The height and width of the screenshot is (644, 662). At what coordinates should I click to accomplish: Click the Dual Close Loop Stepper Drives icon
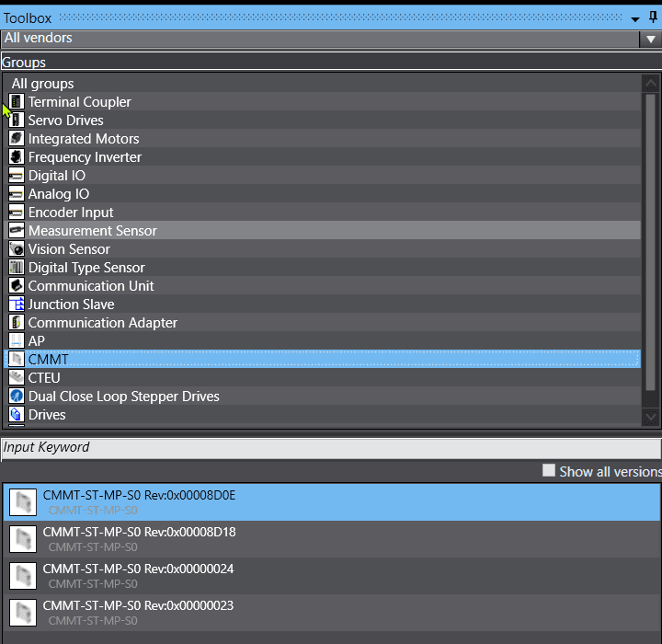coord(17,396)
